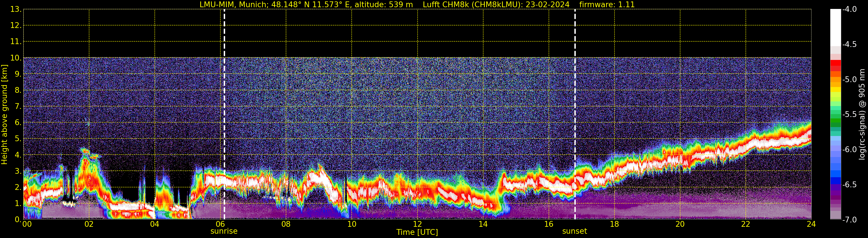Click the '22' time axis tick label
The image size is (868, 238).
click(x=746, y=224)
